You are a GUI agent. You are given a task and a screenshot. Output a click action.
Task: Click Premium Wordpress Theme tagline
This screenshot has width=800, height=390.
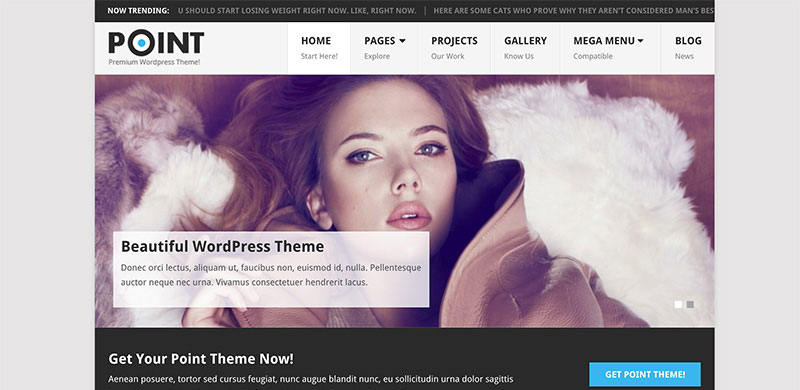[x=154, y=62]
